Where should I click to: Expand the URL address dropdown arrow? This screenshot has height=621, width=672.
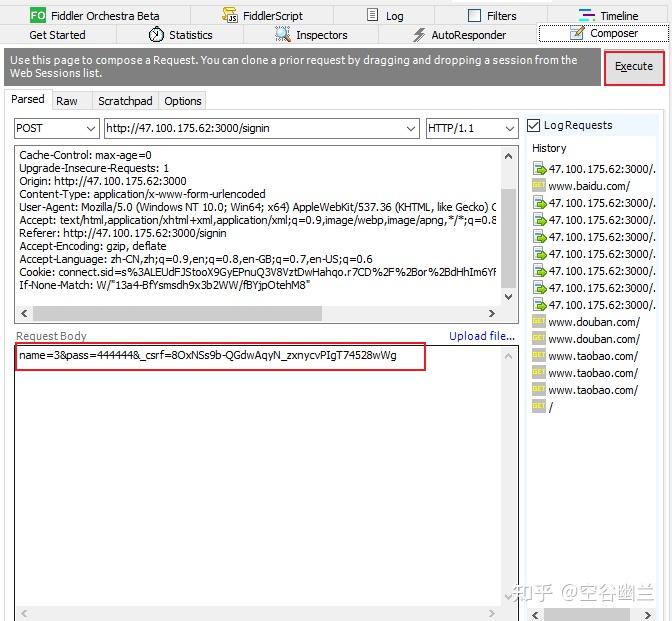pos(411,129)
